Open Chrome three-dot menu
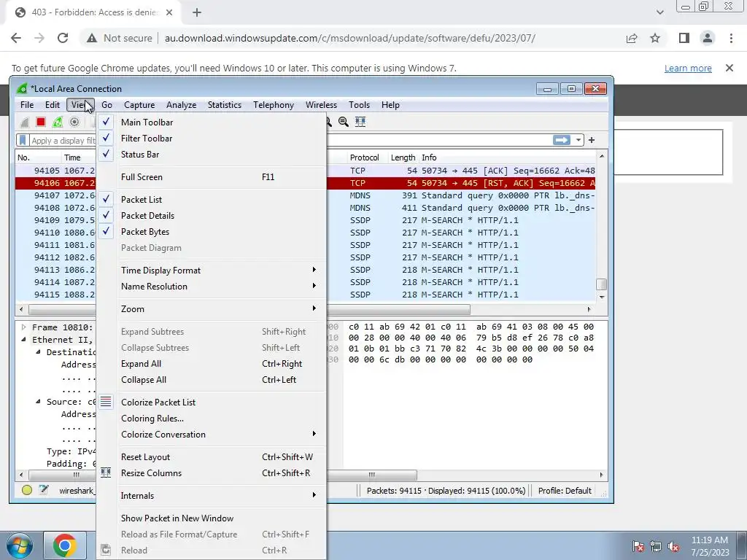Viewport: 747px width, 560px height. pos(731,38)
